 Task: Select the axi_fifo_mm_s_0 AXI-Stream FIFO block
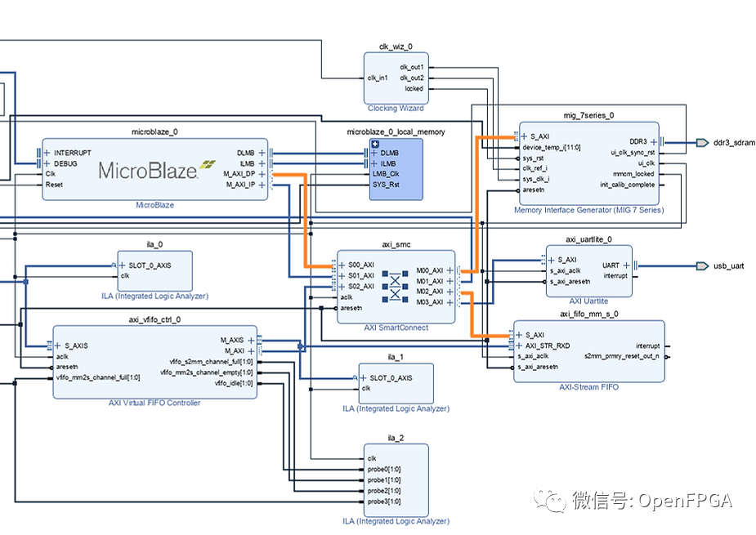[x=588, y=351]
